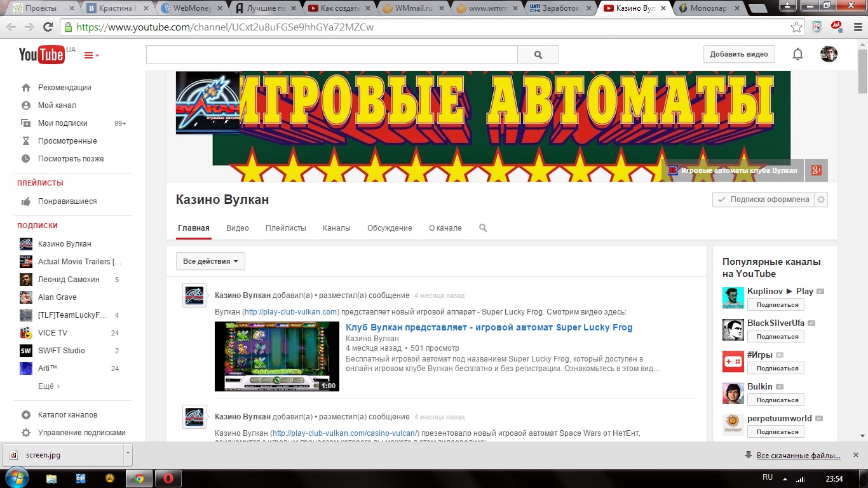The image size is (868, 488).
Task: Subscribe to Kuplinov ► Play
Action: (x=776, y=305)
